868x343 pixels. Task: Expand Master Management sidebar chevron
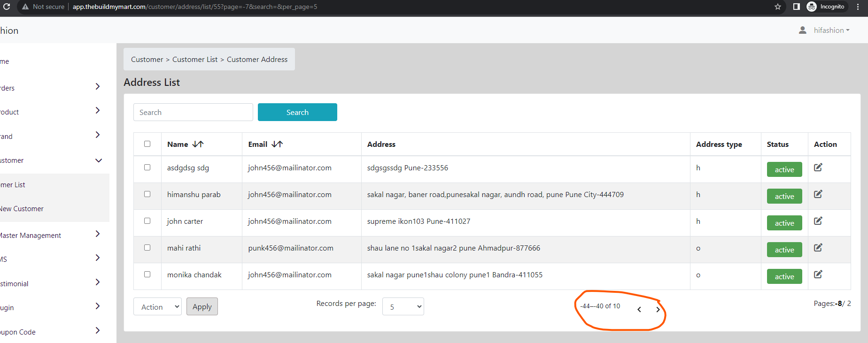tap(98, 234)
